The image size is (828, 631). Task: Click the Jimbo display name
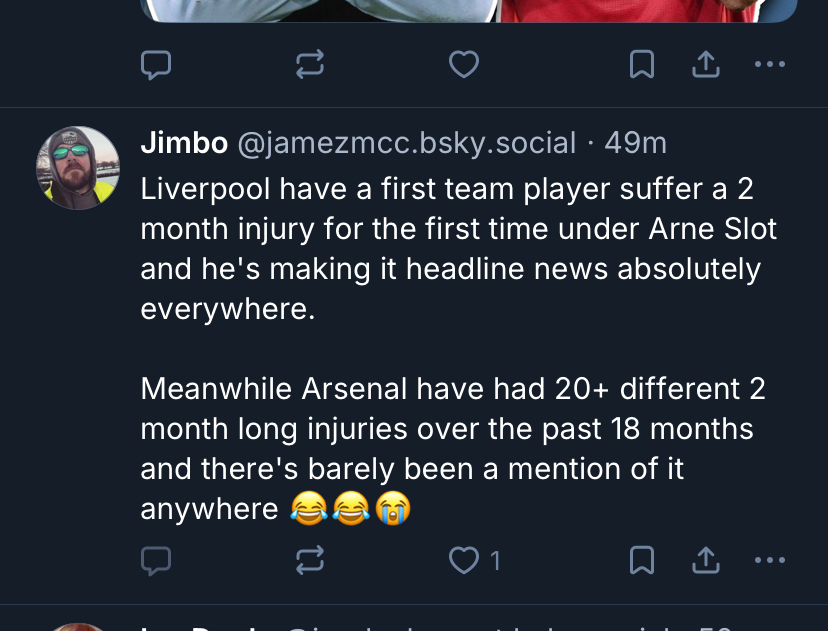point(184,143)
